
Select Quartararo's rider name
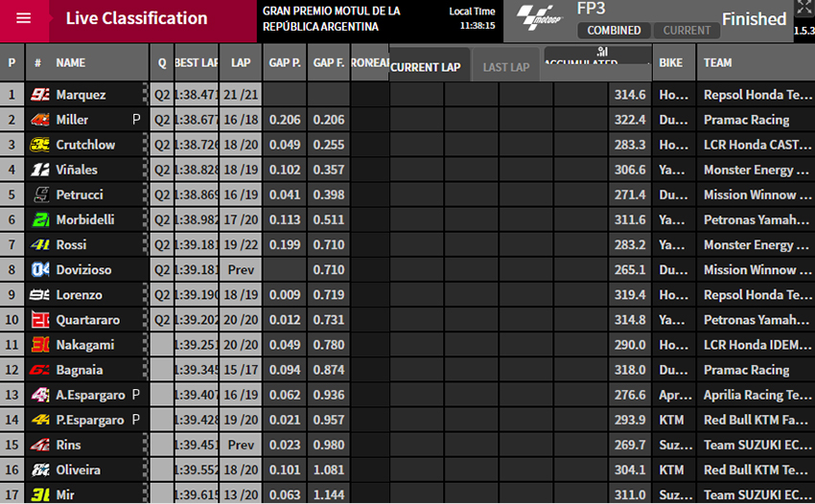click(86, 320)
